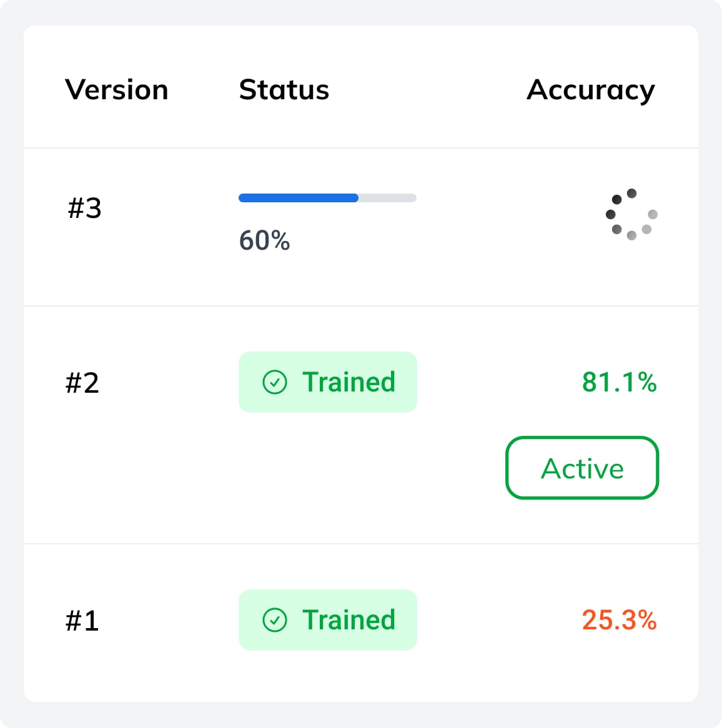The height and width of the screenshot is (728, 722).
Task: Click the Status column header
Action: point(284,89)
